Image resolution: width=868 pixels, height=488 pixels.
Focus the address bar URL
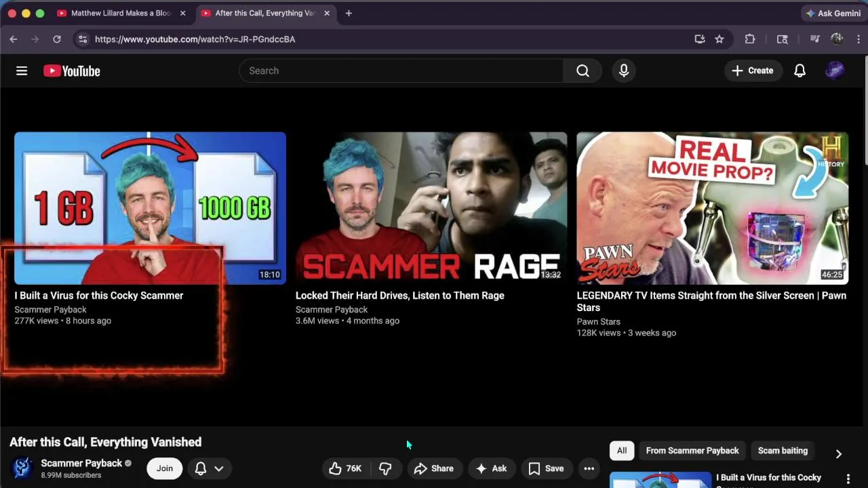[x=195, y=39]
